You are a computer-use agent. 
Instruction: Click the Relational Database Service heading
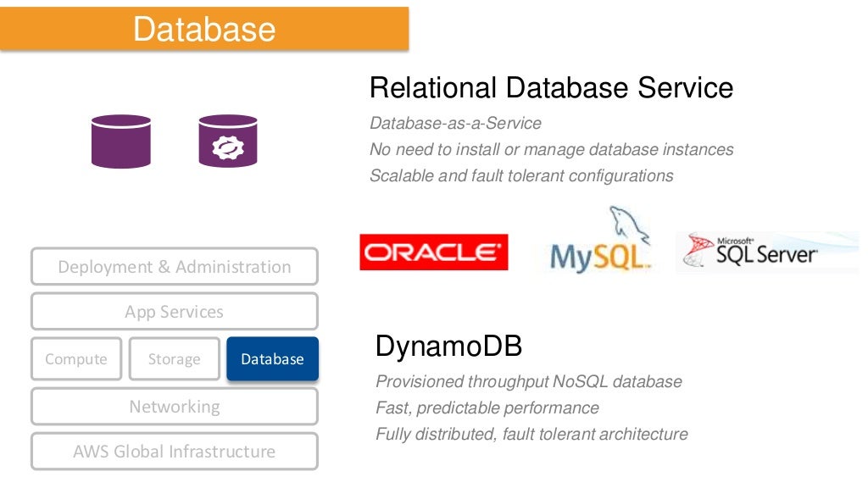551,88
